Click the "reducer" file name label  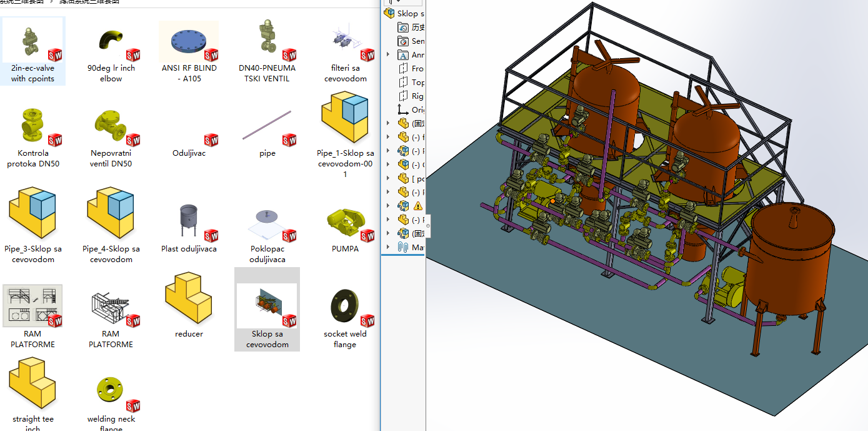point(189,334)
